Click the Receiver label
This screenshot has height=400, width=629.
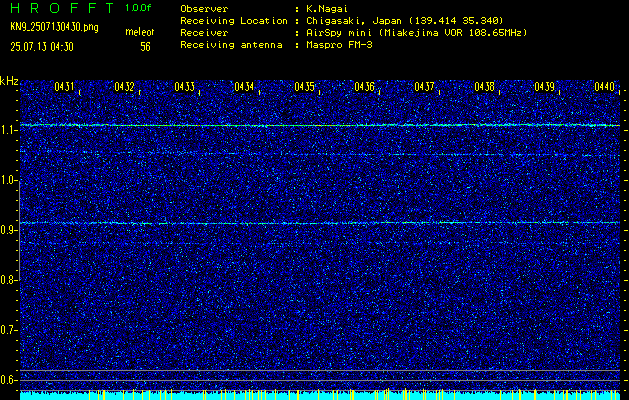tap(204, 33)
